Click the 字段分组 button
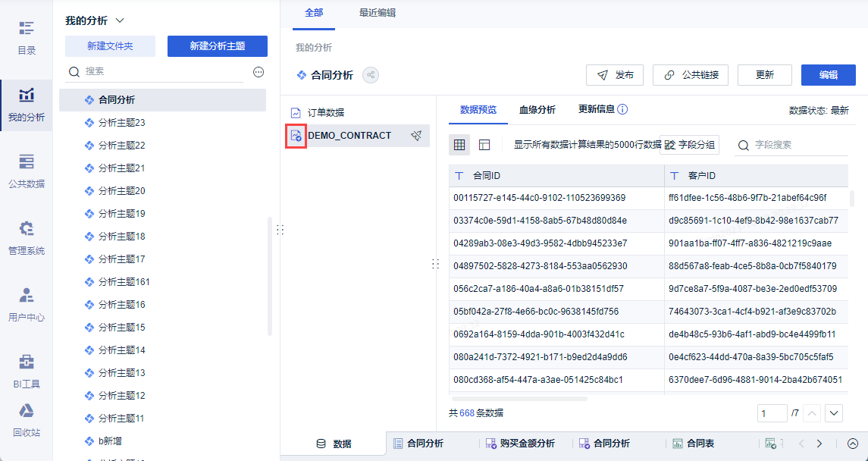The width and height of the screenshot is (868, 461). (690, 145)
